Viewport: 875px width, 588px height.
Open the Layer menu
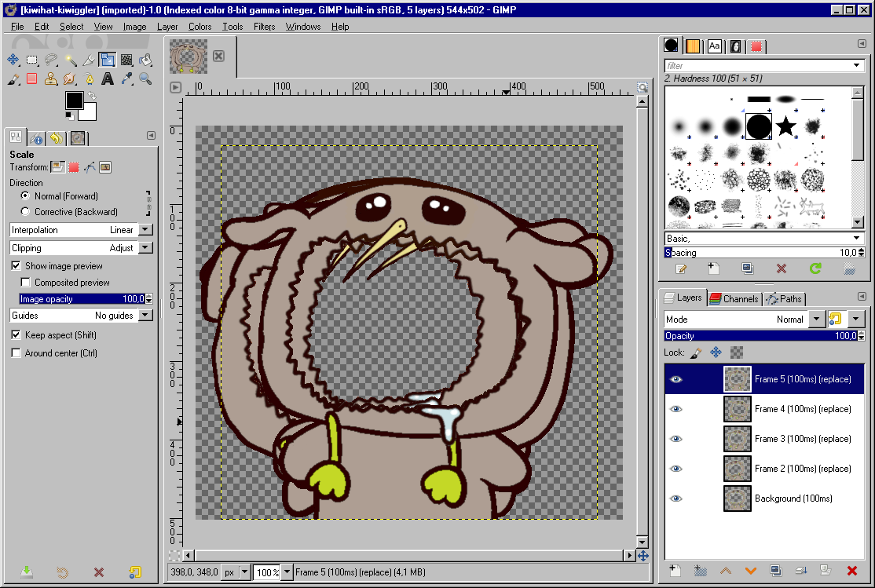coord(167,26)
